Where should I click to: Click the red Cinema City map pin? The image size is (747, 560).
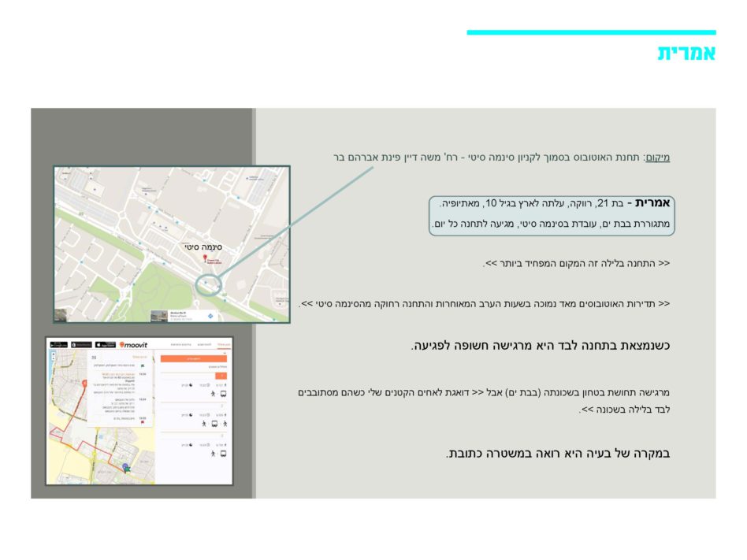(x=206, y=258)
